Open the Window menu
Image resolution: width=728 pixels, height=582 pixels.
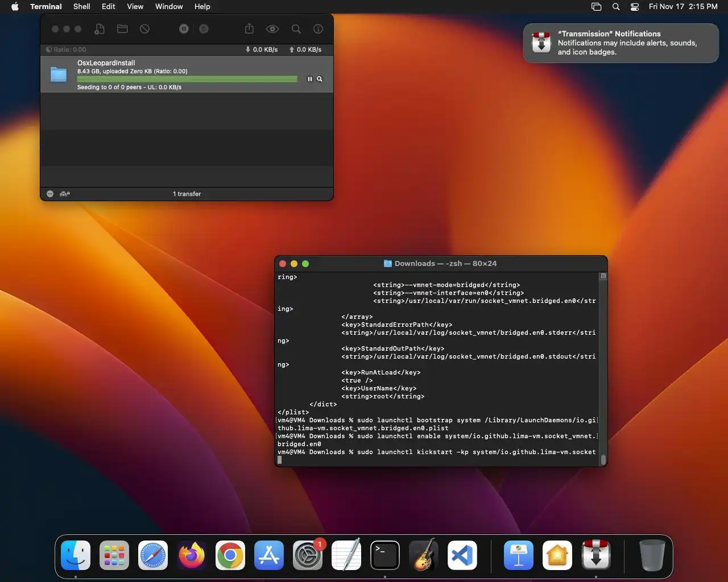169,7
